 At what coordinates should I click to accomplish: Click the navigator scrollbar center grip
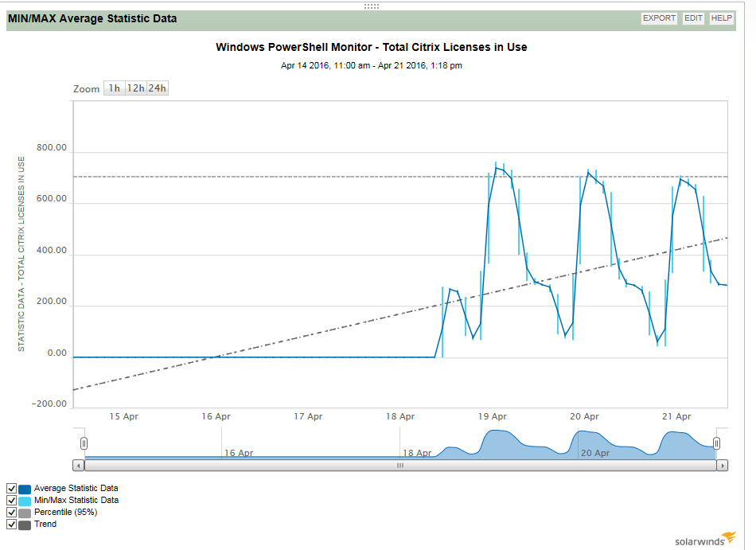400,466
